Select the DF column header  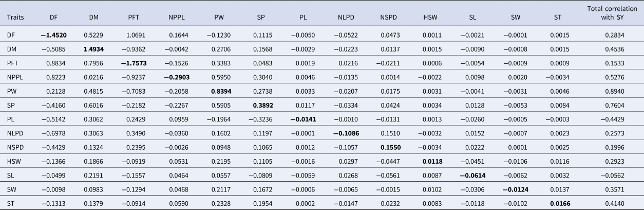[x=54, y=17]
